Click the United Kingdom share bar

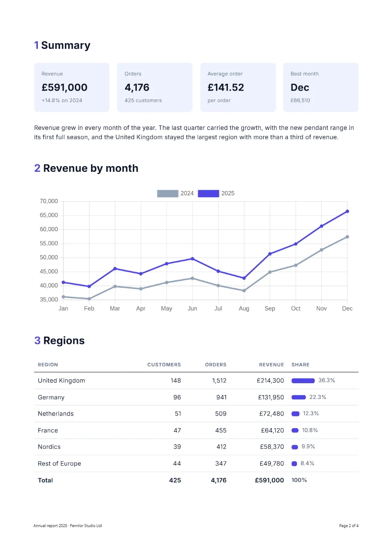[303, 381]
